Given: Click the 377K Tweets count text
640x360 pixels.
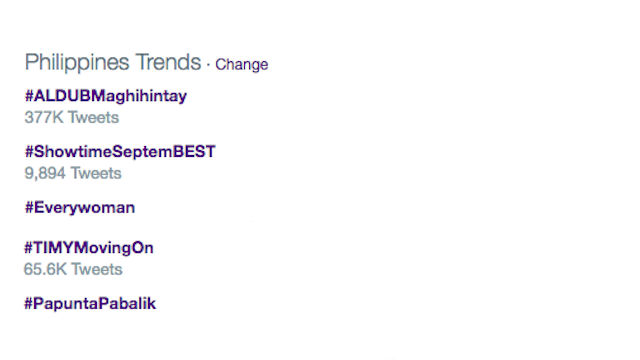Looking at the screenshot, I should pyautogui.click(x=72, y=118).
